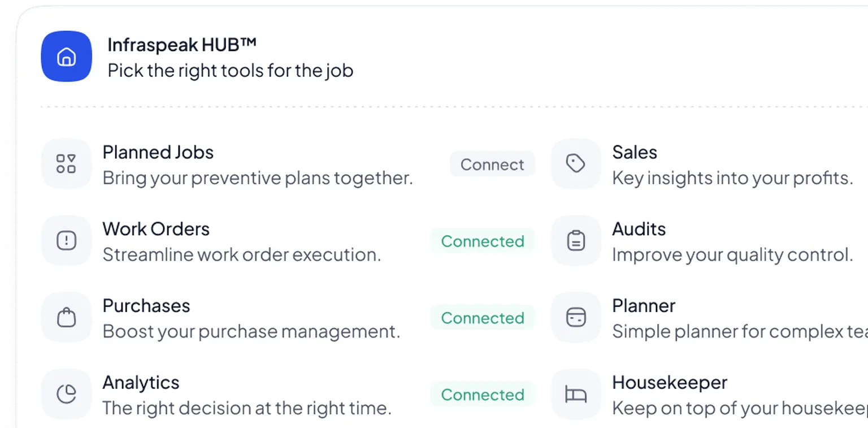Click the Infraspeak HUB home icon
The height and width of the screenshot is (428, 868).
pyautogui.click(x=66, y=57)
